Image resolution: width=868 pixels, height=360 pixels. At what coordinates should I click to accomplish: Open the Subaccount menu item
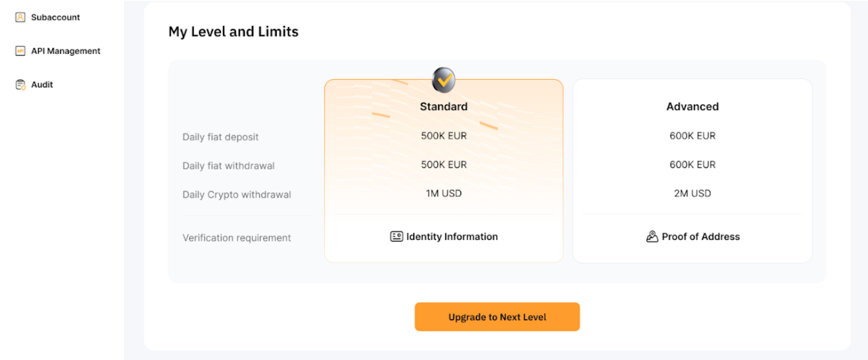(x=55, y=17)
